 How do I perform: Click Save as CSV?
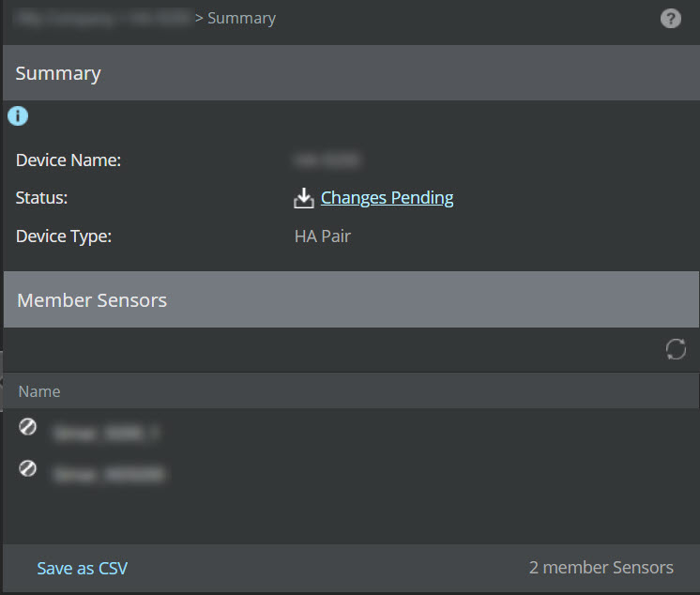(x=83, y=568)
